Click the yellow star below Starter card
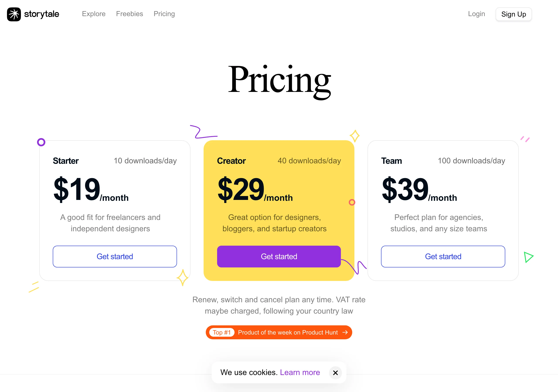558x392 pixels. tap(182, 278)
